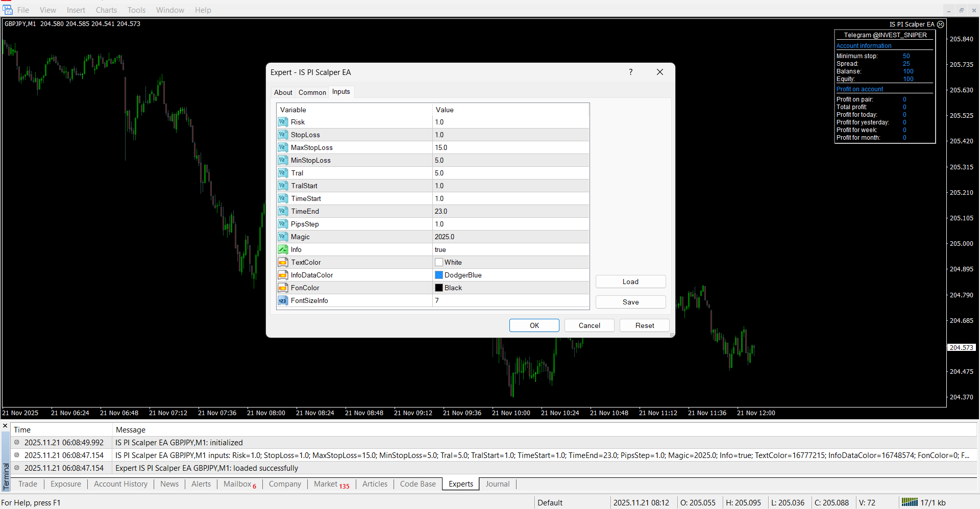Viewport: 980px width, 509px height.
Task: Click the Risk variable icon
Action: click(x=283, y=122)
